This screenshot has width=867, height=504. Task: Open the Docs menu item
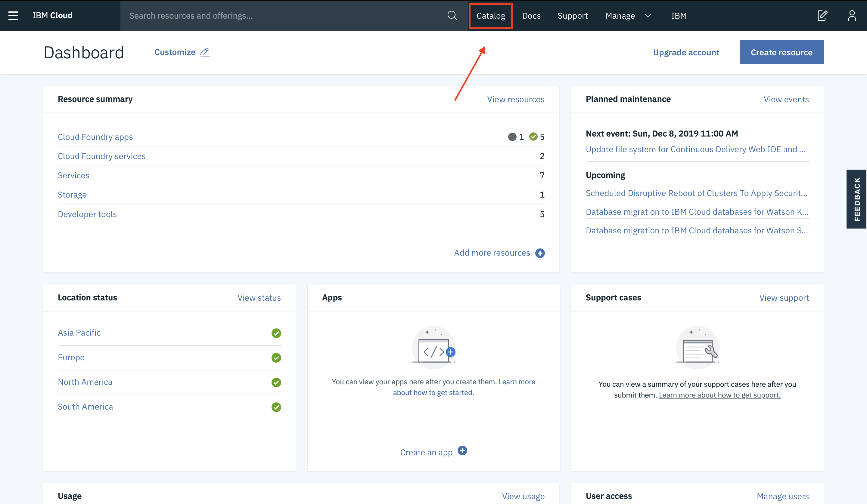click(531, 15)
